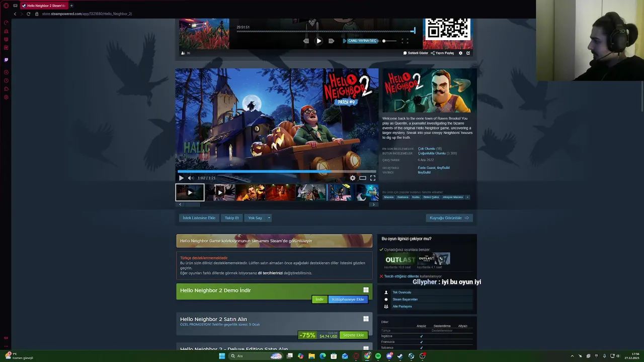Select Macera tag

click(x=389, y=197)
